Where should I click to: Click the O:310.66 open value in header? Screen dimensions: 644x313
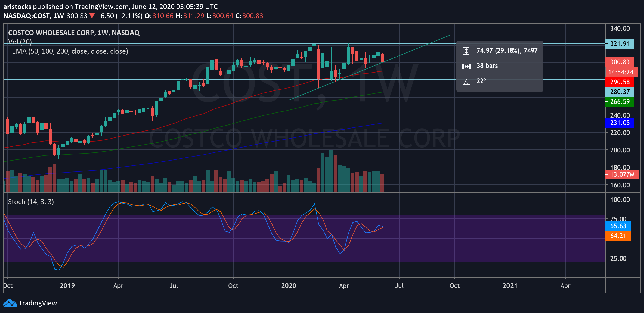(x=159, y=16)
